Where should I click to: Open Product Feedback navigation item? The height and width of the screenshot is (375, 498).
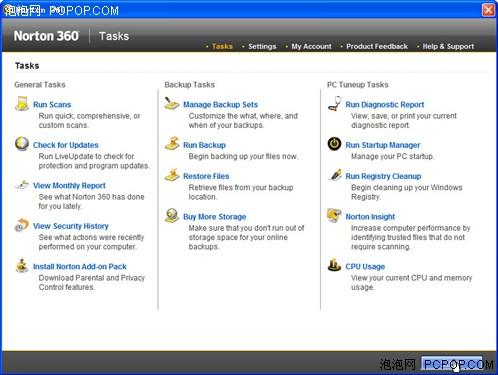[377, 46]
